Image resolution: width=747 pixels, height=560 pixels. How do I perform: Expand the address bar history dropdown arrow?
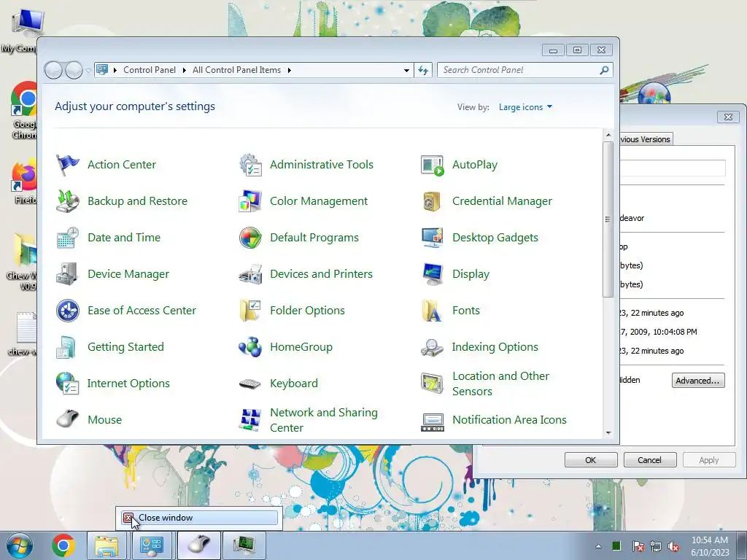click(406, 71)
